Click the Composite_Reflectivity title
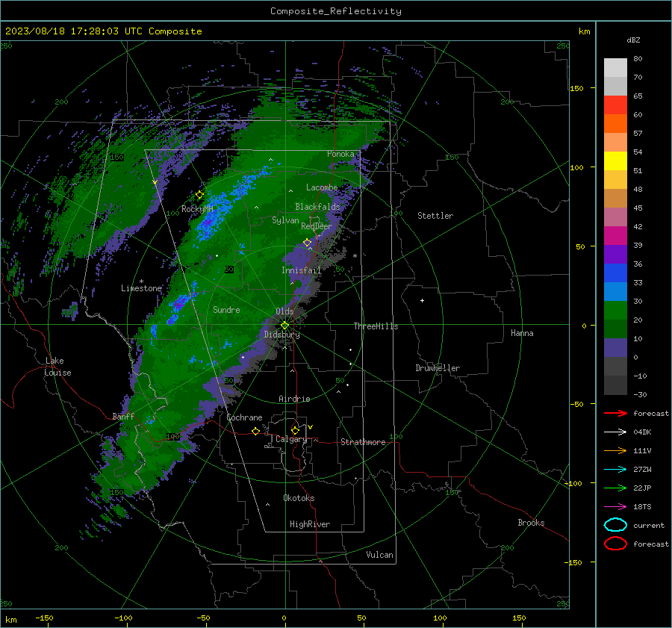 point(336,11)
